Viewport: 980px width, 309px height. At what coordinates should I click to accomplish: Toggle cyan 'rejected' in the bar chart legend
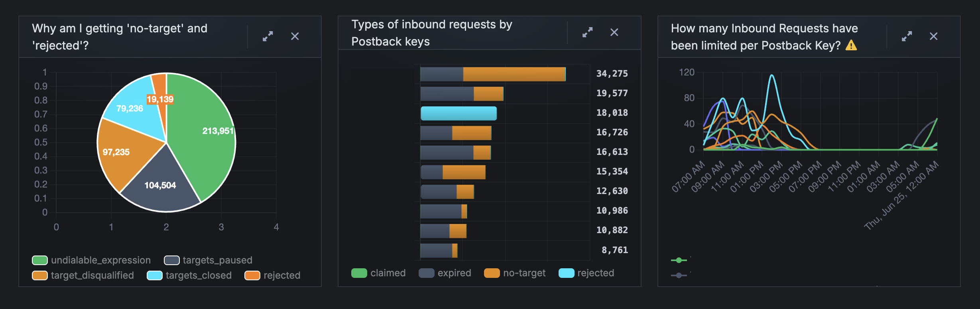click(x=586, y=273)
